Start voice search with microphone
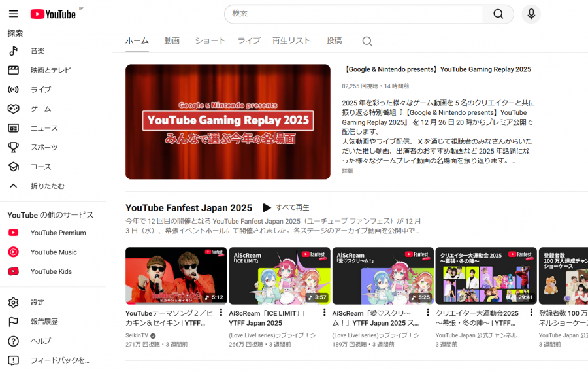The image size is (588, 372). click(531, 14)
